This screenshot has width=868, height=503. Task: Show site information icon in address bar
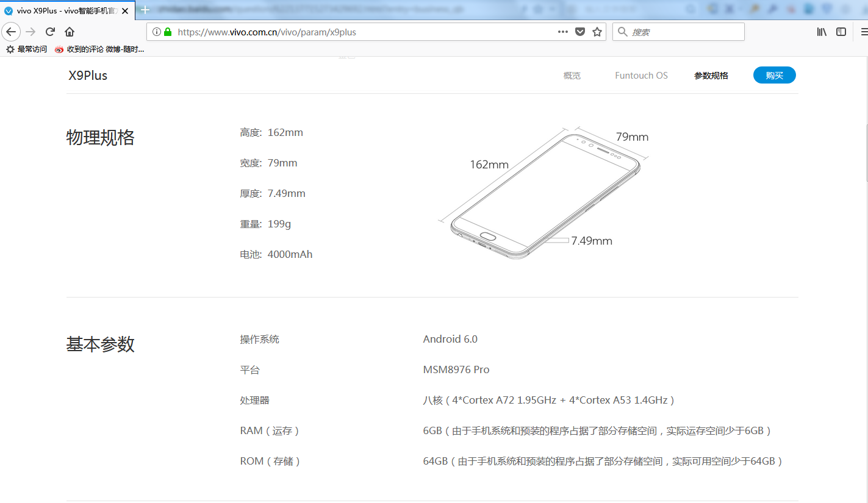157,32
